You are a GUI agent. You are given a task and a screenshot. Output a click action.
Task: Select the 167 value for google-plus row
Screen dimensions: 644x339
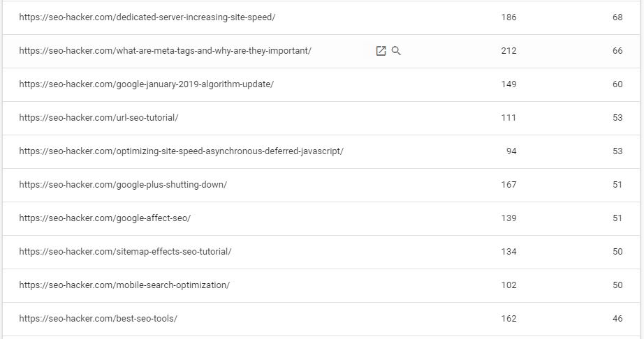(508, 185)
